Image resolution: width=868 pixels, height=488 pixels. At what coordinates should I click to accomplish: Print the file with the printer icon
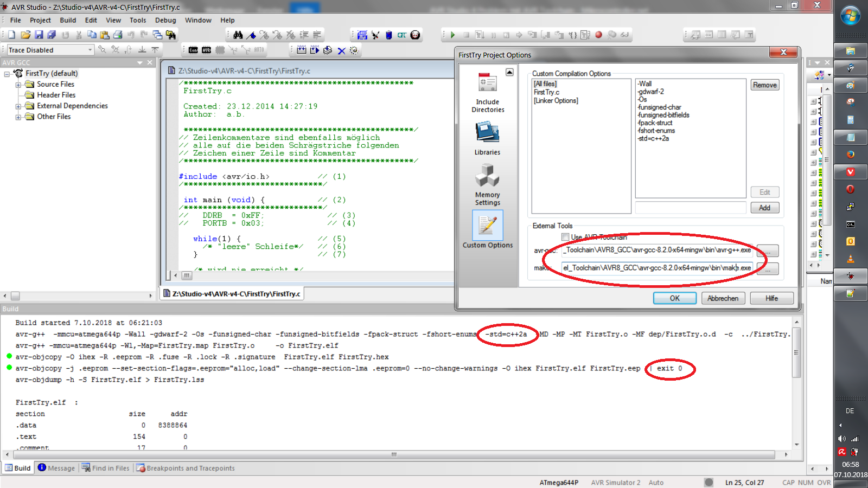point(118,35)
